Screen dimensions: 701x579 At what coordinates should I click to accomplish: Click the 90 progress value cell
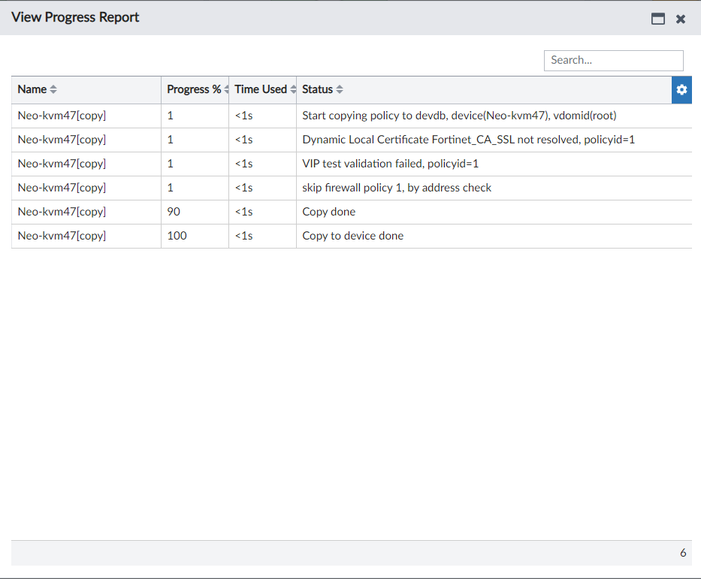click(x=174, y=212)
